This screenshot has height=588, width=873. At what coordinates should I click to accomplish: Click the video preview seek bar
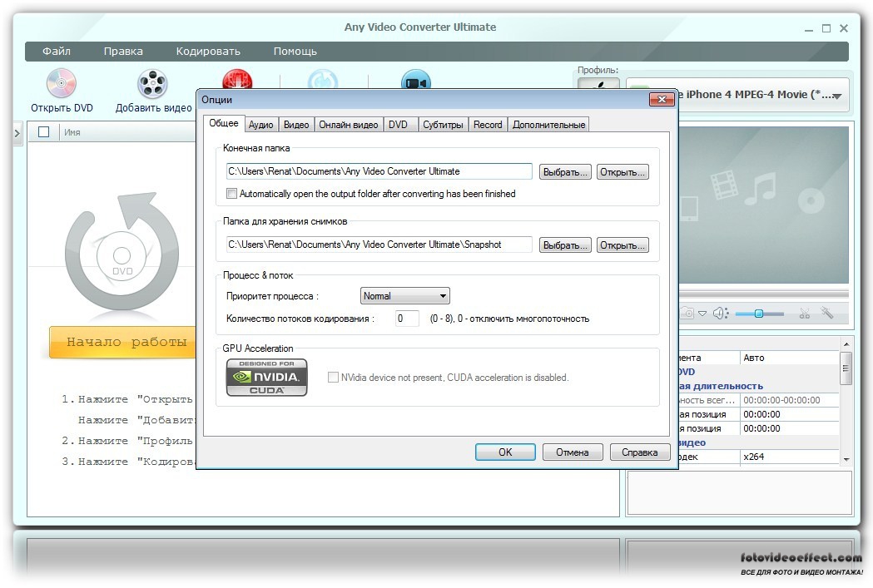(764, 293)
